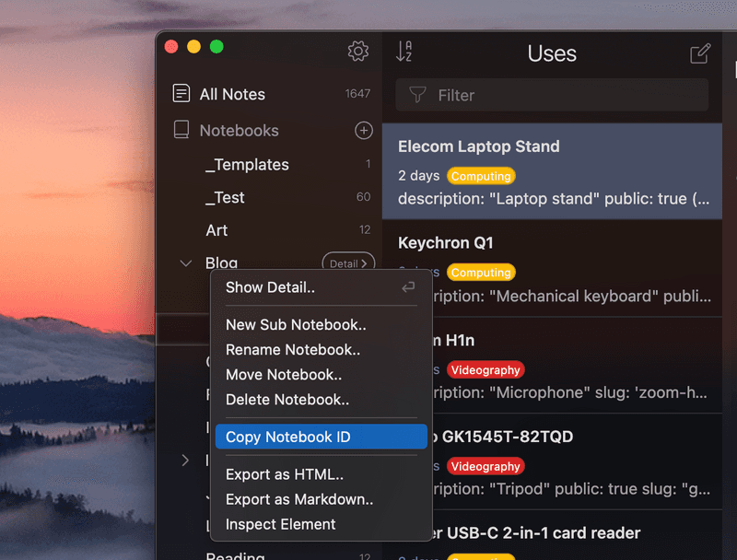Open the _Templates notebook
Image resolution: width=737 pixels, height=560 pixels.
coord(247,165)
